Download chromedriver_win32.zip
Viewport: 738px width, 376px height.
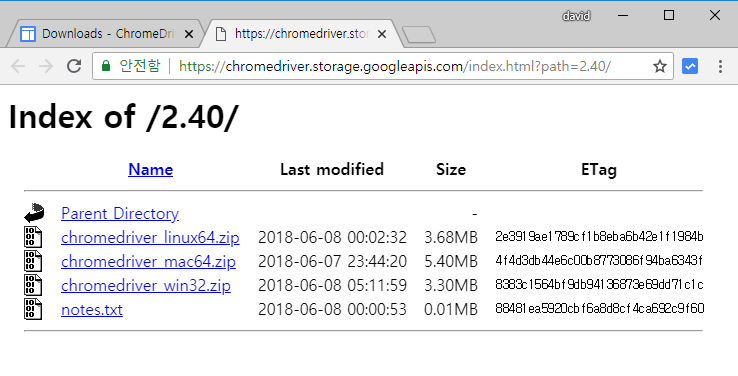[x=146, y=286]
